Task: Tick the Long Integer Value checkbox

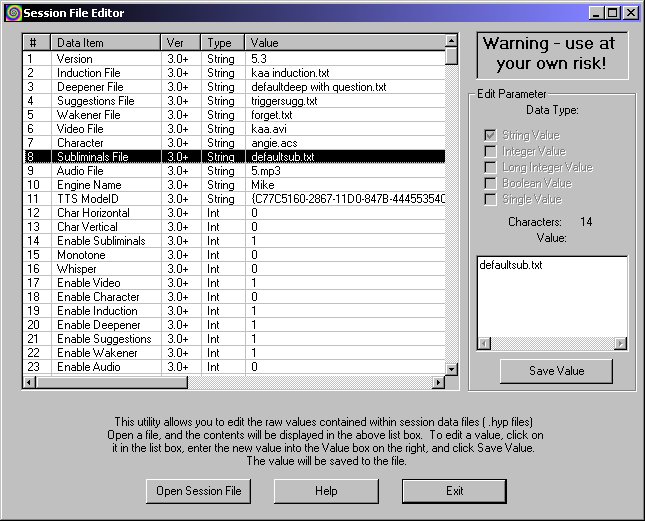Action: click(491, 167)
